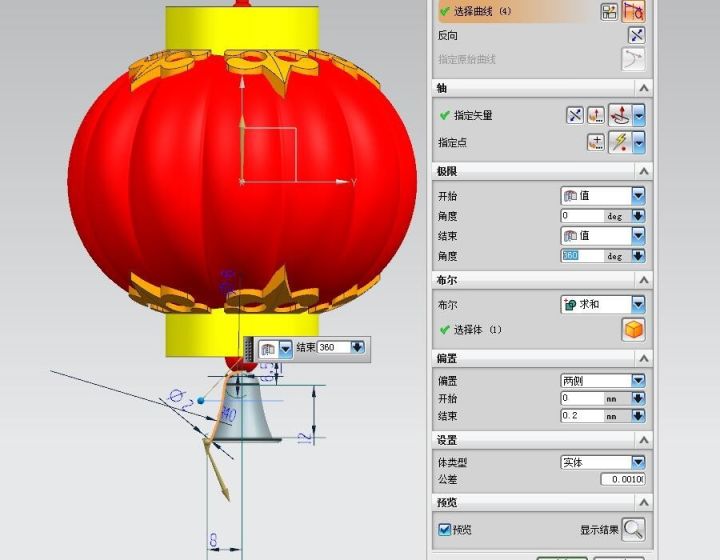Click the Ø2 dimension label

coord(180,399)
